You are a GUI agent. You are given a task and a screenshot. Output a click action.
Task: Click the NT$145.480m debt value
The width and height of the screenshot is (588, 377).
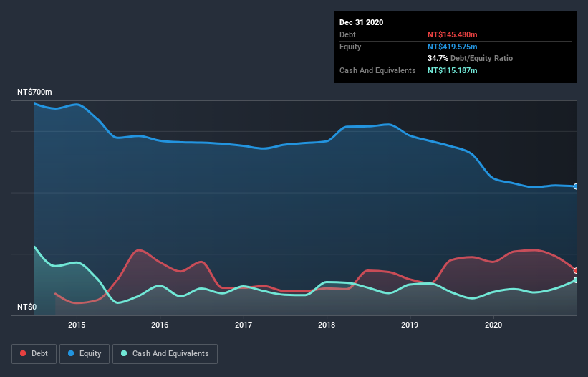pyautogui.click(x=452, y=34)
